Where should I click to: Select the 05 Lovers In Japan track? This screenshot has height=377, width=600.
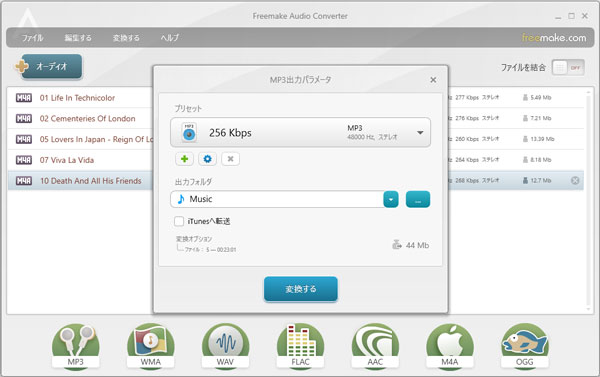pos(96,139)
